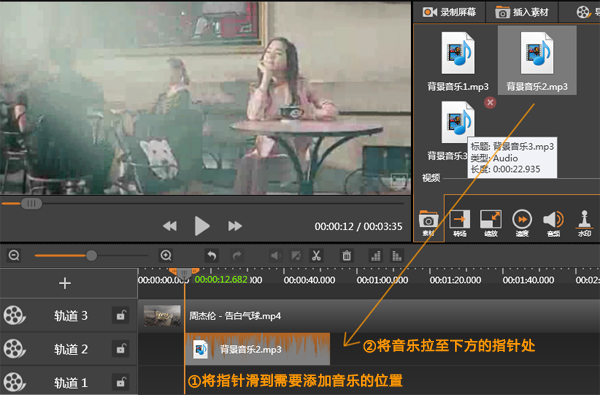Click the film reel icon of 轨道 1

(15, 382)
